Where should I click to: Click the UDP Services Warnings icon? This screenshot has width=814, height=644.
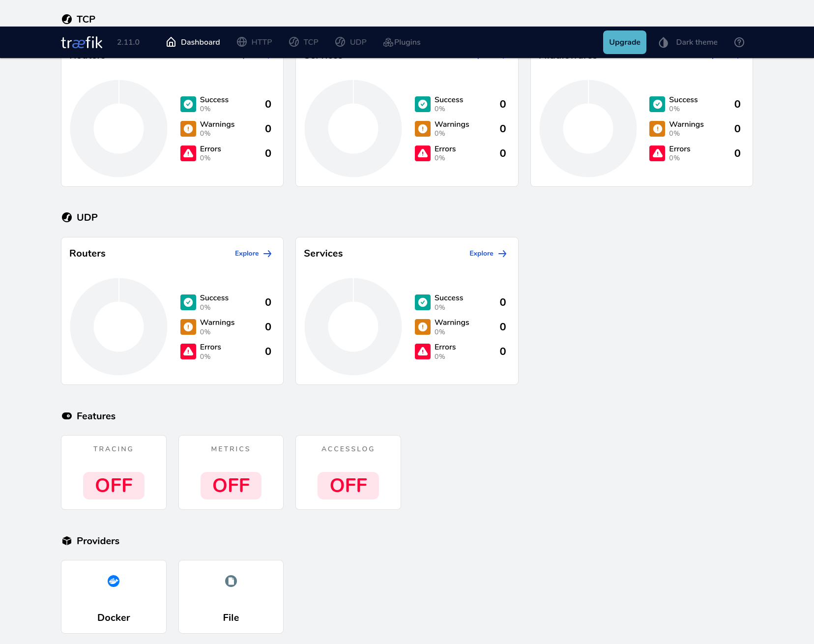coord(423,327)
